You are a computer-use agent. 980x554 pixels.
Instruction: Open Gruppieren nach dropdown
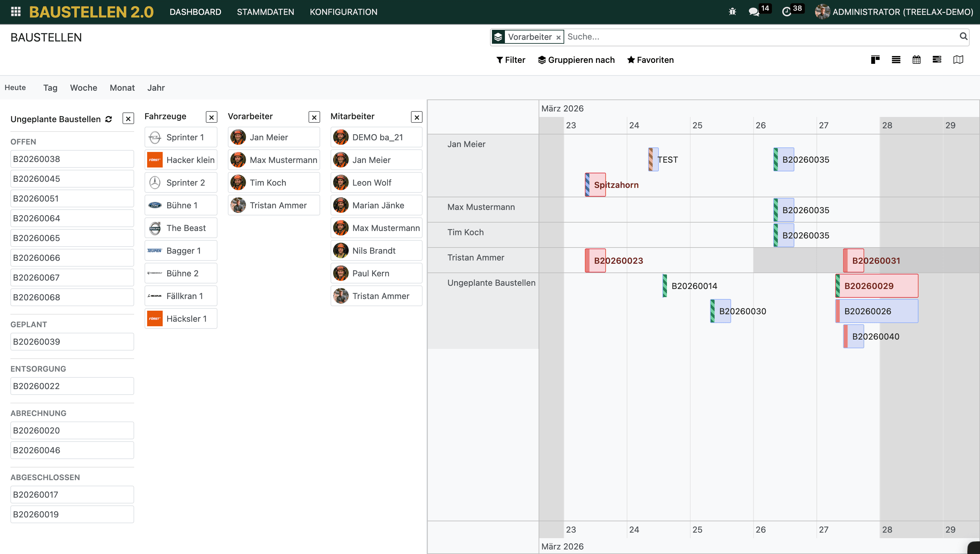pyautogui.click(x=576, y=60)
